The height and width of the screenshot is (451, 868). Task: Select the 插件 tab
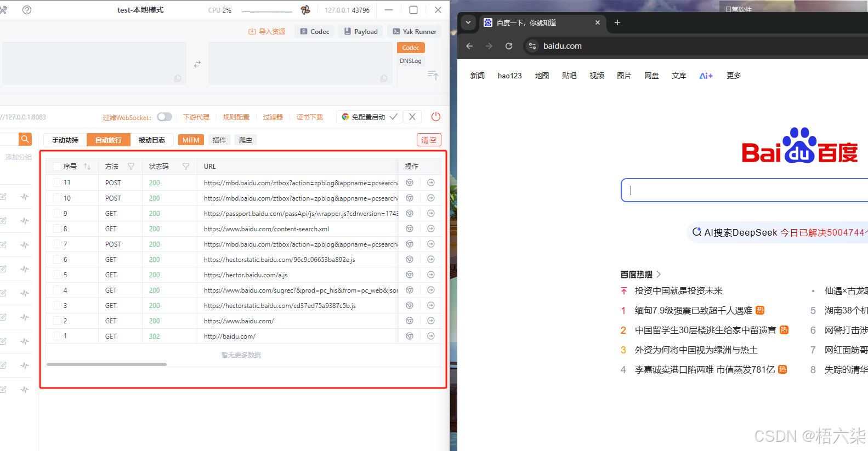(219, 140)
